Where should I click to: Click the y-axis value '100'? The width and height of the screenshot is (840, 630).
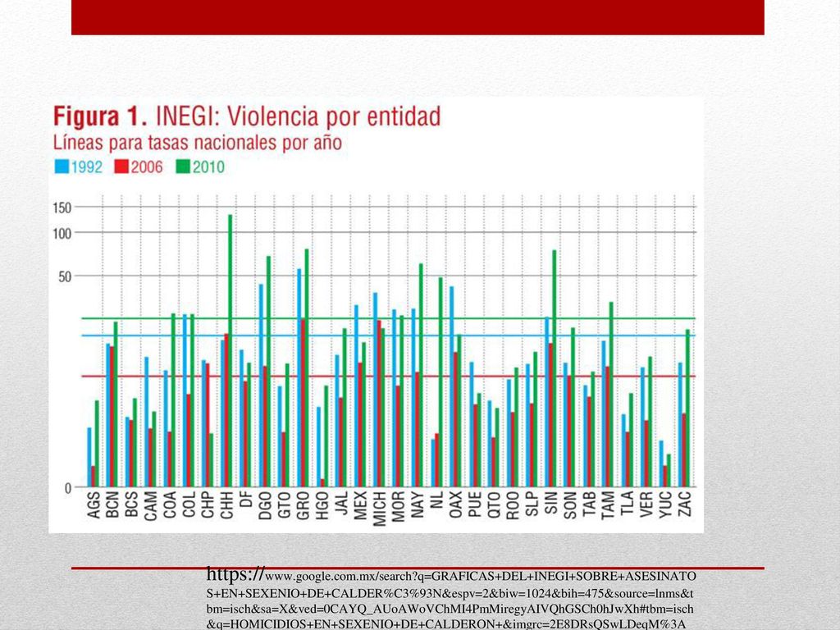coord(62,234)
